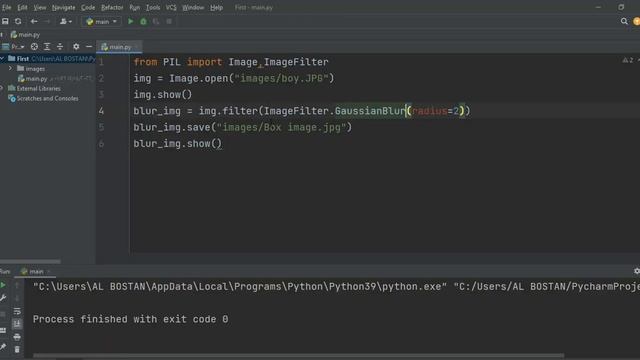Go forward using the right arrow icon
The image size is (640, 360).
47,21
